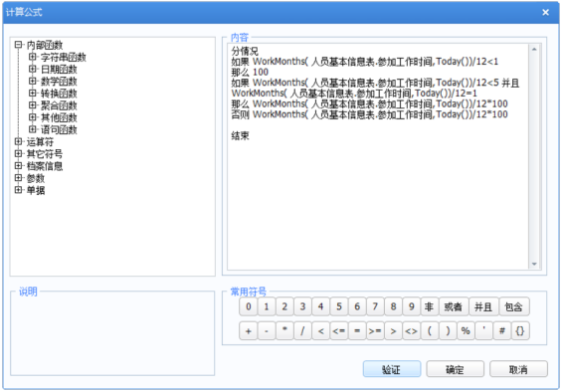
Task: Expand the 数学函数 node
Action: point(32,81)
